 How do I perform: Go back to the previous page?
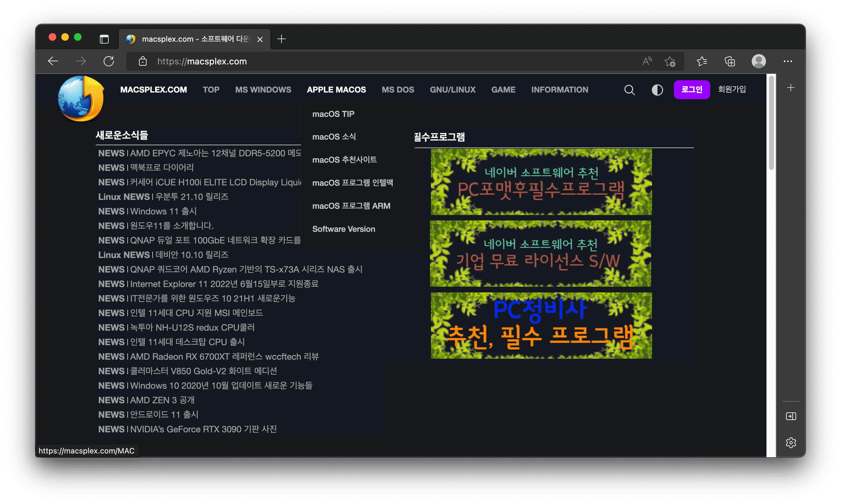coord(53,61)
